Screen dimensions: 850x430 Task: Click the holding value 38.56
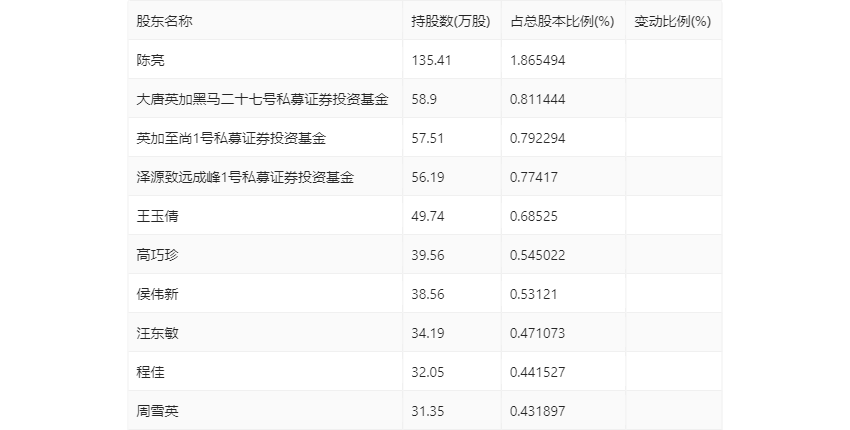[428, 294]
